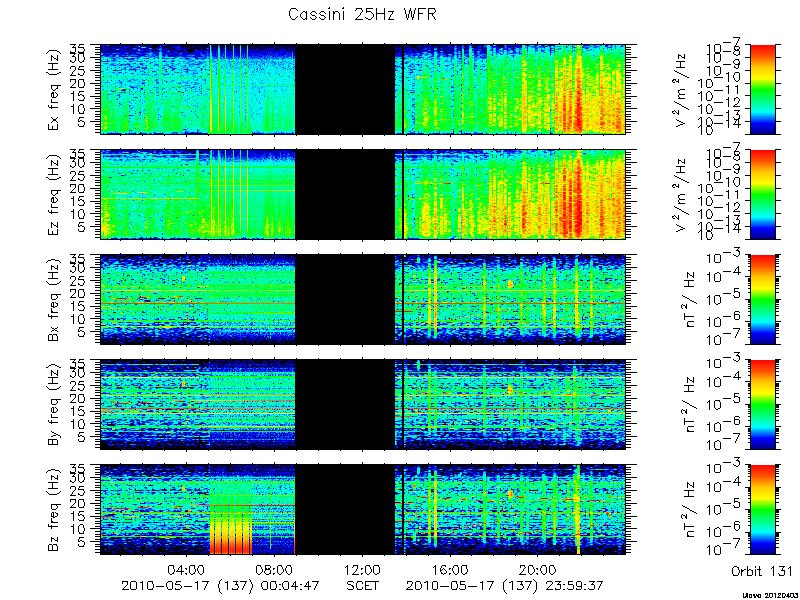The width and height of the screenshot is (800, 600).
Task: Select the end time '2010-05-17 (137) 23:59:37'
Action: (505, 586)
